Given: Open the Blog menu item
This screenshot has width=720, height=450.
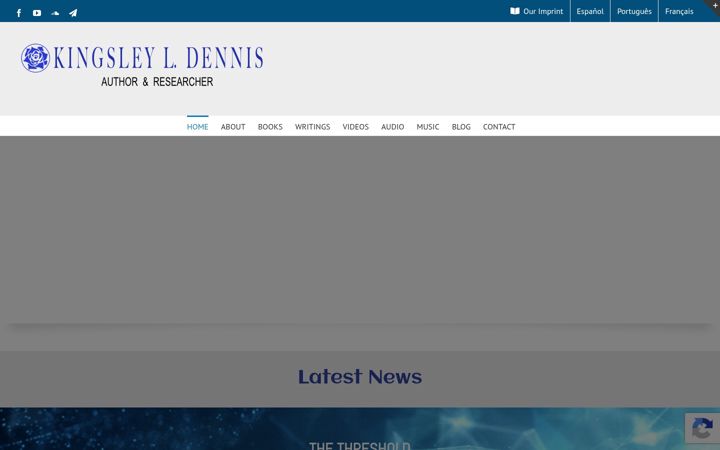Looking at the screenshot, I should coord(461,127).
